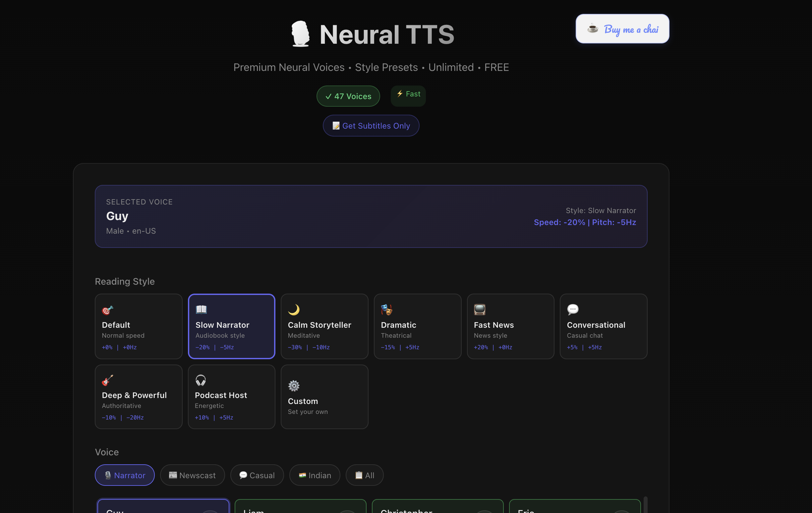Enable the Indian voice filter
Viewport: 812px width, 513px height.
pos(314,475)
